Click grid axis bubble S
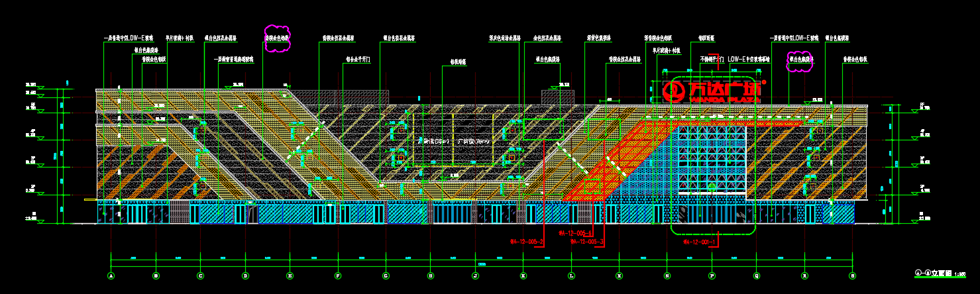 (x=852, y=275)
